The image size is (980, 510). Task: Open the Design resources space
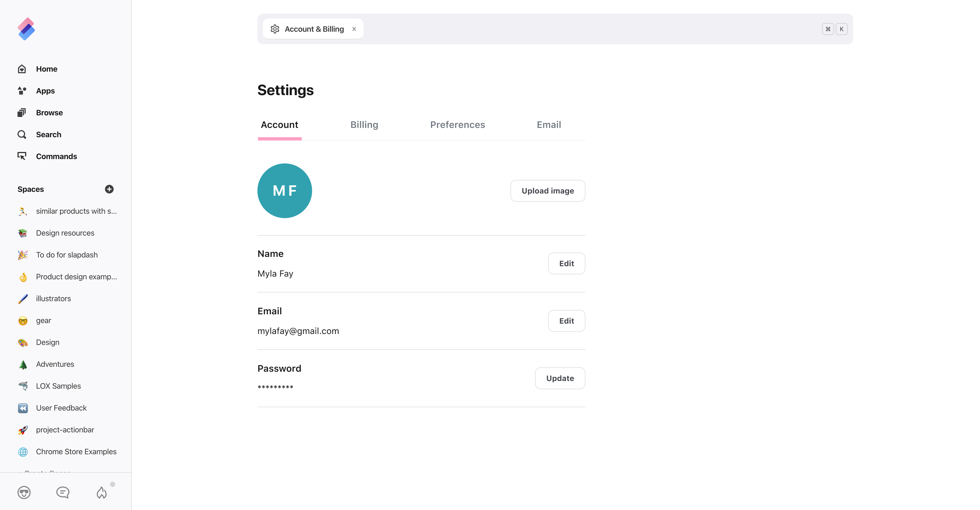tap(65, 233)
